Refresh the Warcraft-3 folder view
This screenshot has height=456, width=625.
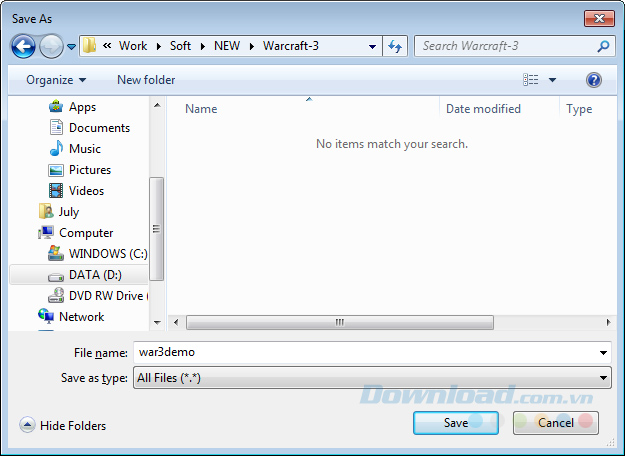395,46
